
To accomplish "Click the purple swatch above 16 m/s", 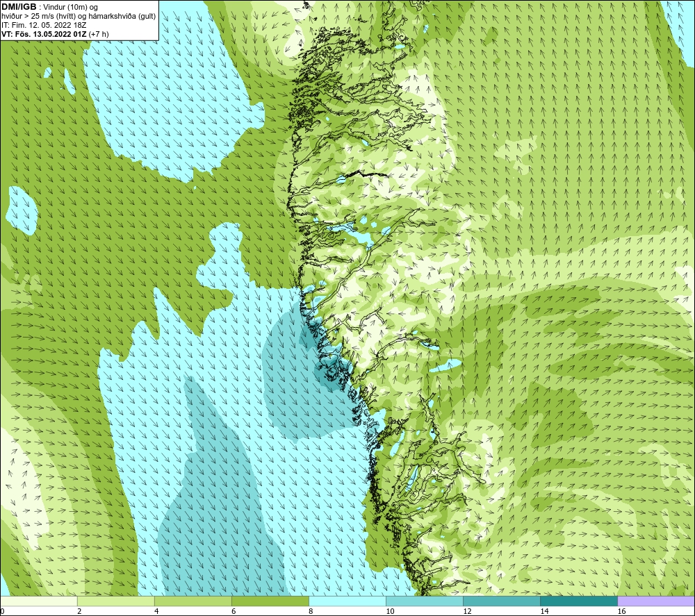I will click(656, 601).
